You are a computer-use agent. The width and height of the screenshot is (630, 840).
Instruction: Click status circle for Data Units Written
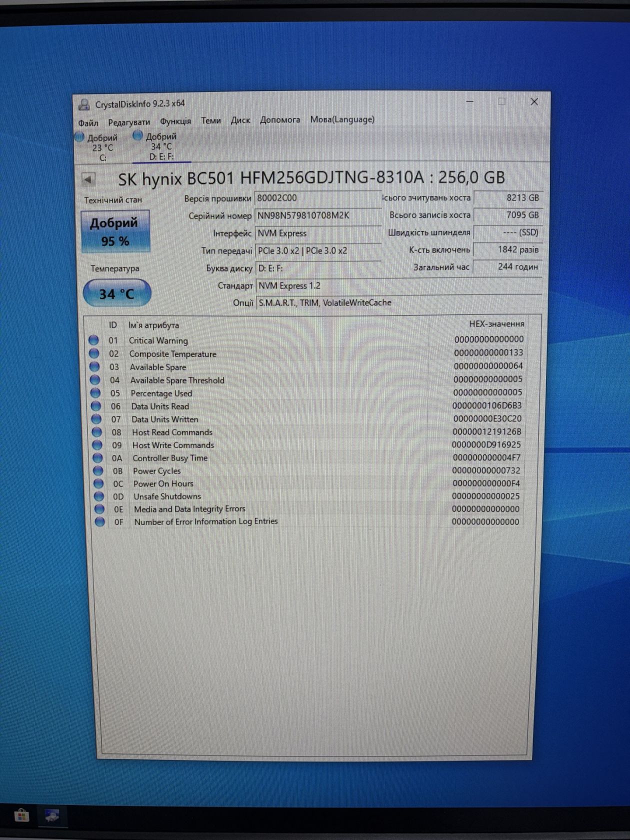tap(96, 419)
